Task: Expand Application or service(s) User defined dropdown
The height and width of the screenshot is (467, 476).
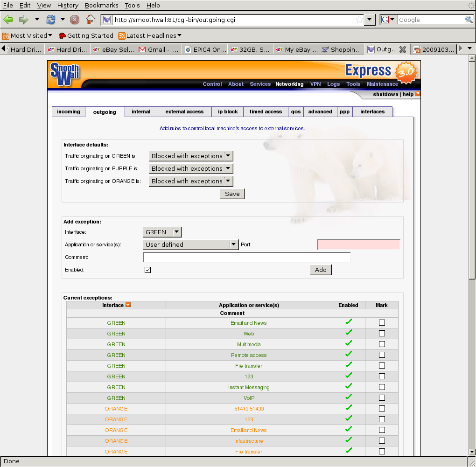Action: click(x=191, y=244)
